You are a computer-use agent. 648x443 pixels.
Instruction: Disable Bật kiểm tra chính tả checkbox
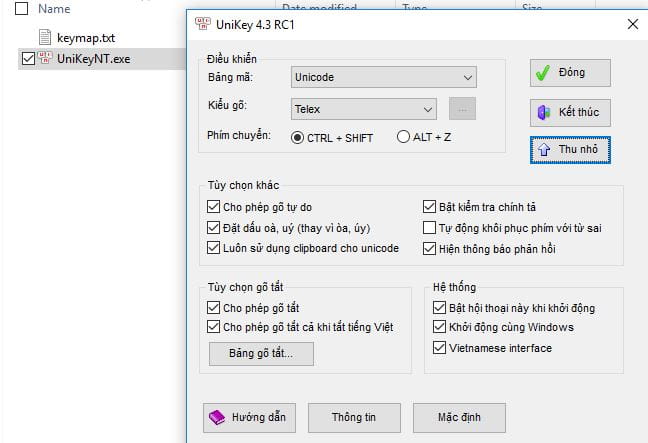[430, 208]
